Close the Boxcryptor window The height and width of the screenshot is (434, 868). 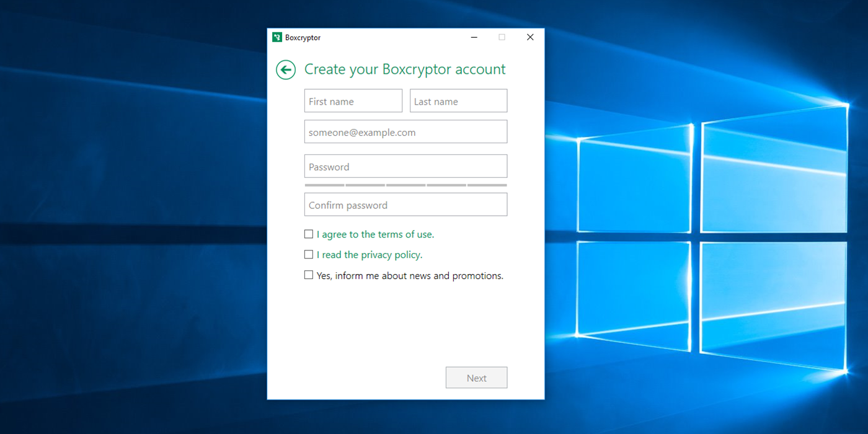pyautogui.click(x=530, y=37)
